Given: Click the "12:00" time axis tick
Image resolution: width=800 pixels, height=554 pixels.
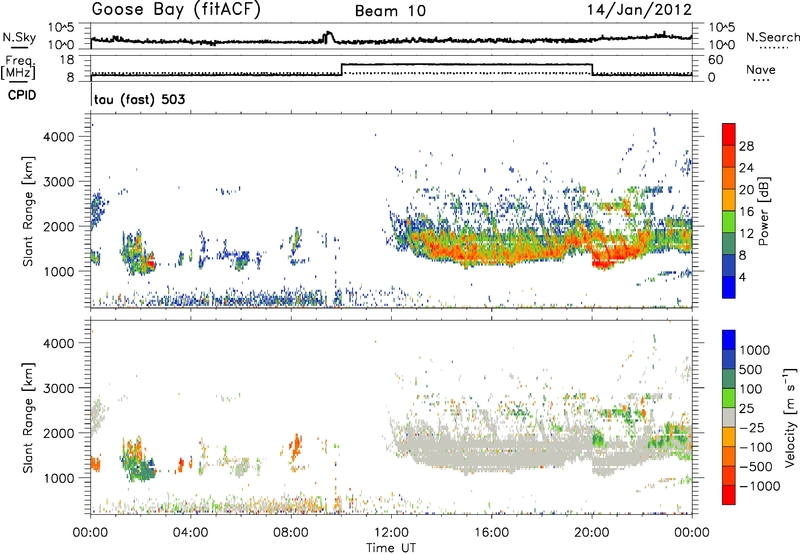Looking at the screenshot, I should coord(391,533).
